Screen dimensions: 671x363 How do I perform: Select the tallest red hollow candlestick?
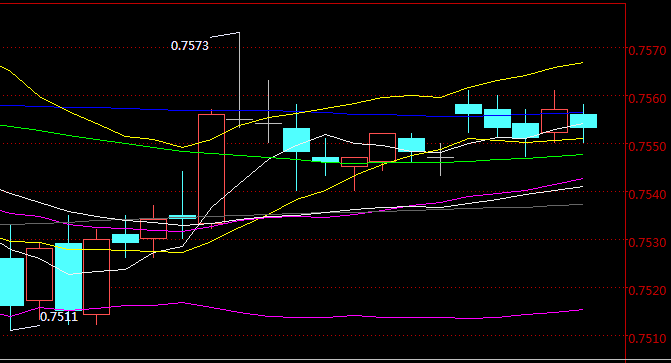pos(211,168)
